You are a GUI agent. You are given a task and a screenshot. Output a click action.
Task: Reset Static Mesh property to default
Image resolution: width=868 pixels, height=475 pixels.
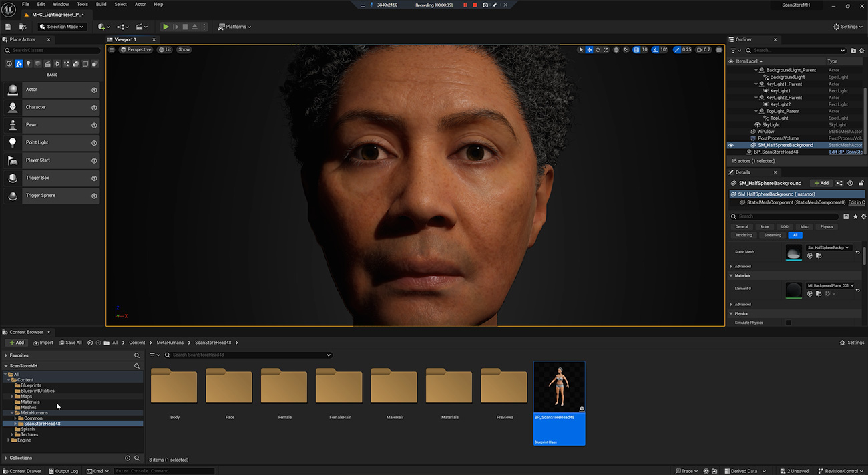pos(858,252)
